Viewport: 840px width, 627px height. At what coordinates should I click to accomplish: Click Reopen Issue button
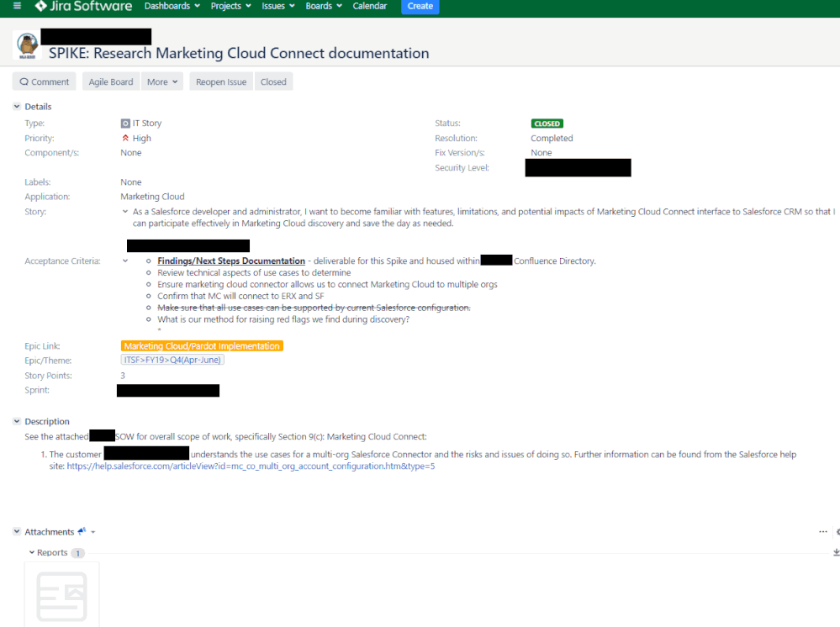pyautogui.click(x=221, y=82)
